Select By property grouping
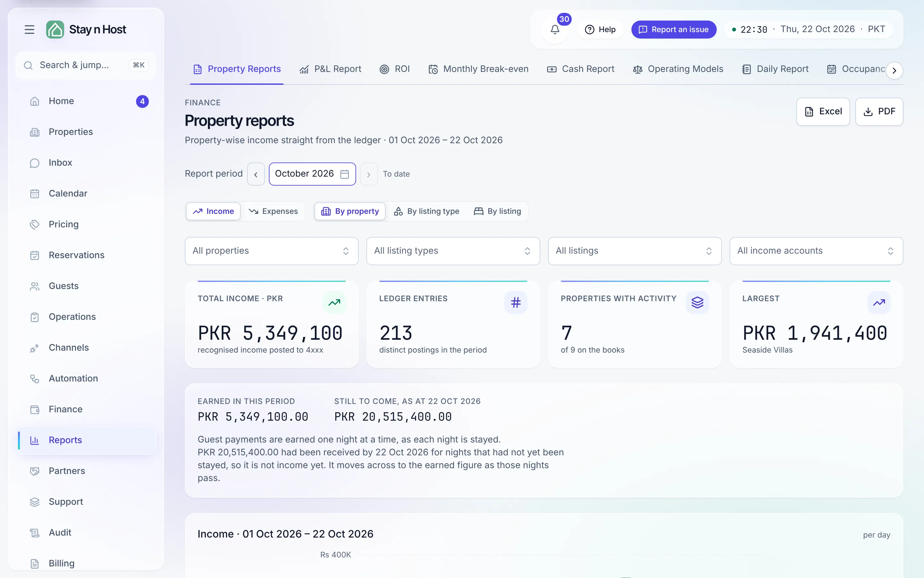Image resolution: width=924 pixels, height=578 pixels. click(x=350, y=211)
